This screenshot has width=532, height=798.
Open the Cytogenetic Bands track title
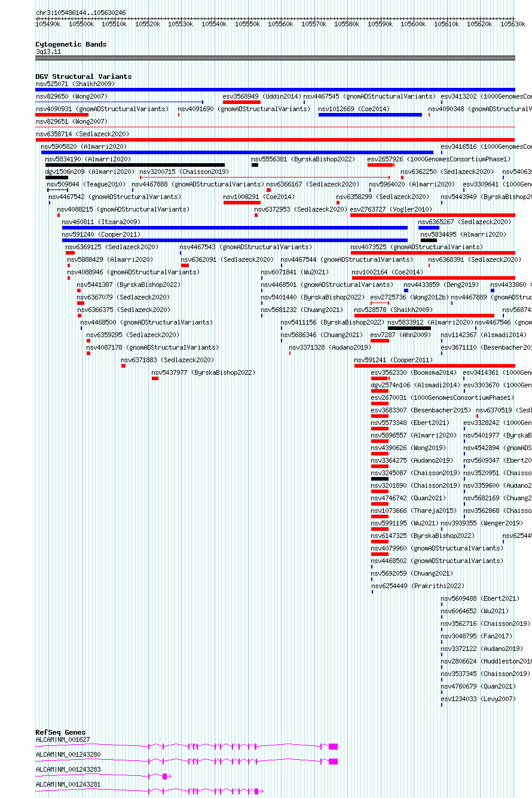(71, 44)
